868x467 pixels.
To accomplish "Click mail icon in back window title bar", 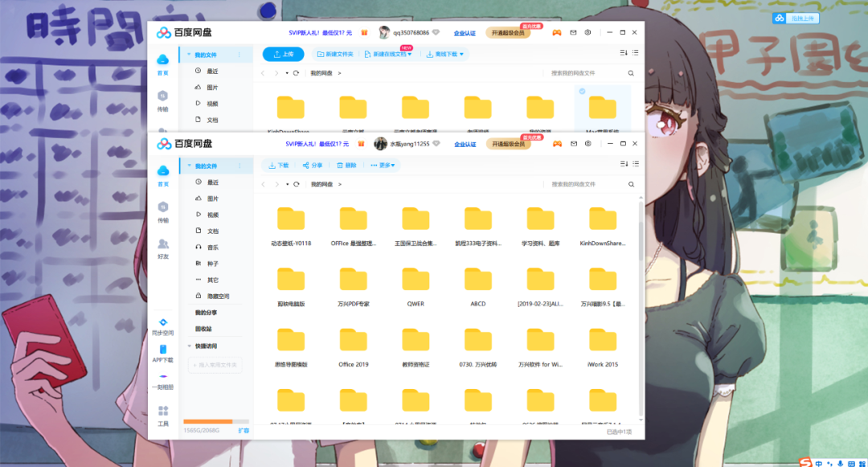I will (x=573, y=33).
